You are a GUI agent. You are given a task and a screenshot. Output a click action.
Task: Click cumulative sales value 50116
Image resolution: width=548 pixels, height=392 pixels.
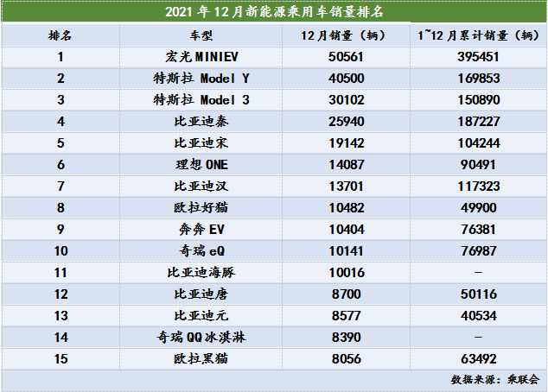pos(479,294)
